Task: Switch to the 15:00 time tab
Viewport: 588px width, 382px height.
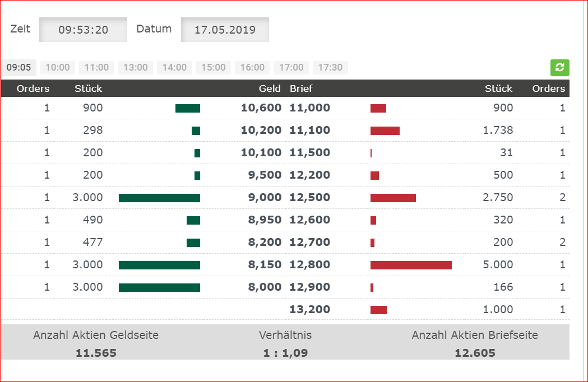Action: pos(214,68)
